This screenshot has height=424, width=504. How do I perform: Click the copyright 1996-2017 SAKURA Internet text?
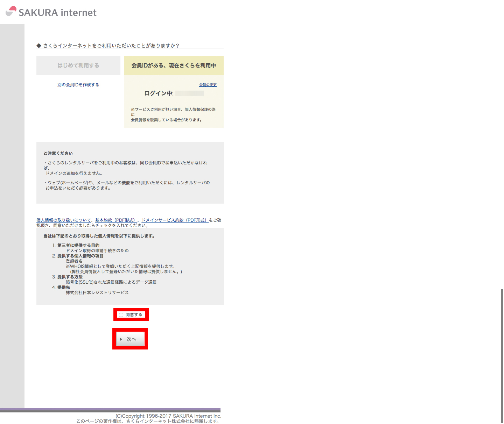[168, 416]
